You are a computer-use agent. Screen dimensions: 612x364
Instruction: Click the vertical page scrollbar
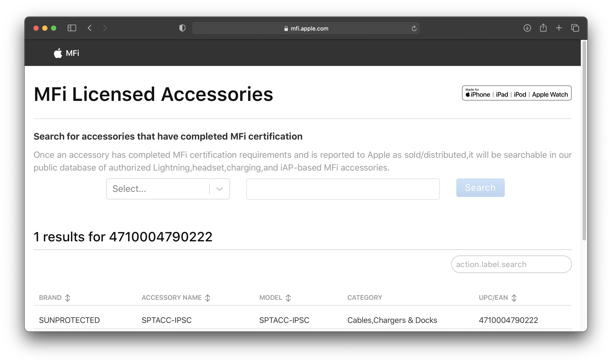(584, 141)
